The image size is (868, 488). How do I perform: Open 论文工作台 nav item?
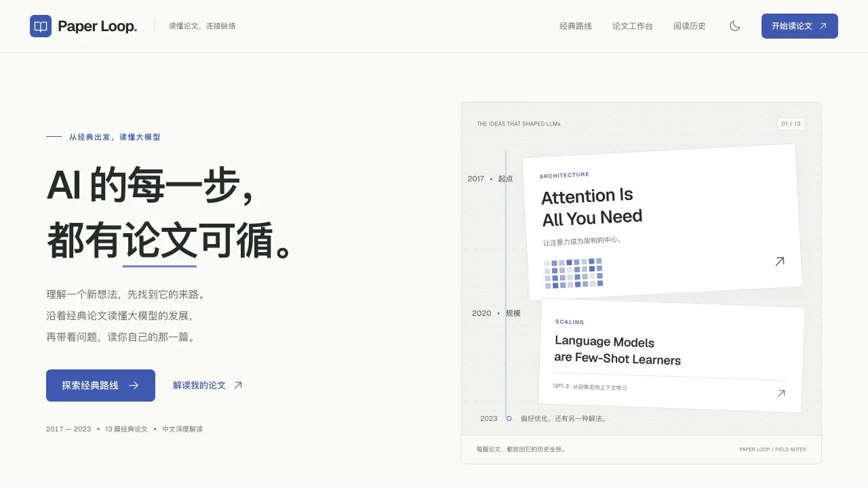pyautogui.click(x=633, y=26)
